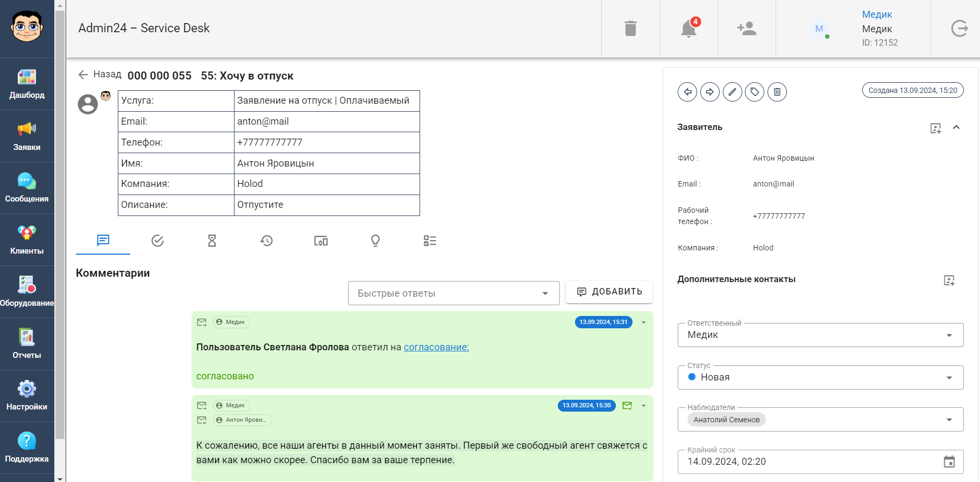Open the Быстрые ответы dropdown
Viewport: 980px width, 482px height.
click(x=453, y=293)
